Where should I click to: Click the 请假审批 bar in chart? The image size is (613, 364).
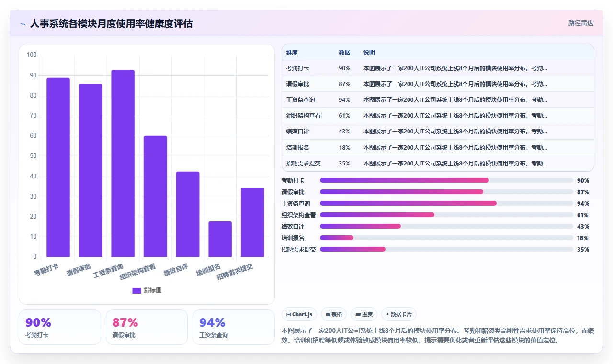click(x=91, y=170)
